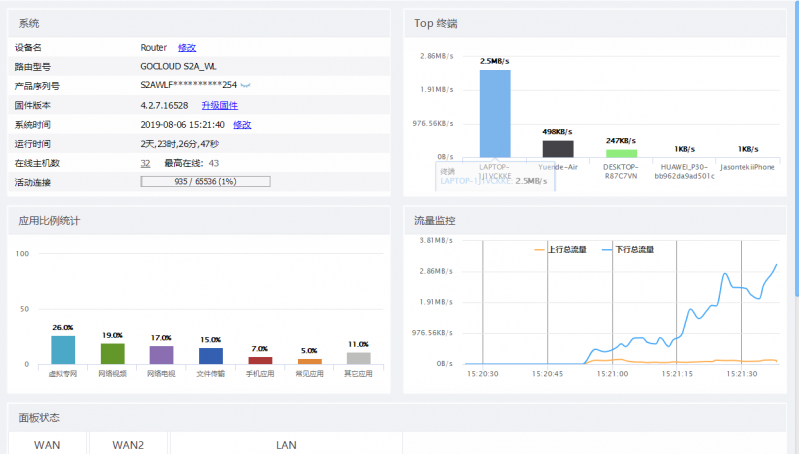Click 修改 link next to device name Router
Image resolution: width=799 pixels, height=454 pixels.
(x=187, y=47)
